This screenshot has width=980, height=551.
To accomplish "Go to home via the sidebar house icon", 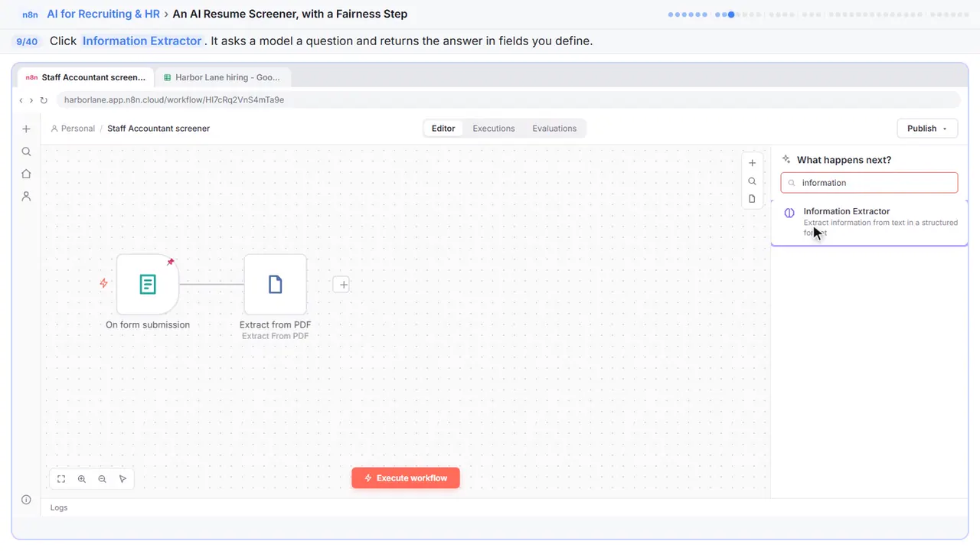I will tap(26, 174).
